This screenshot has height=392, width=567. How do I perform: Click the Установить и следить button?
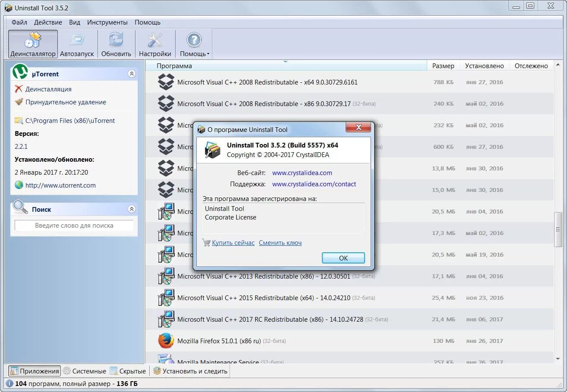coord(190,371)
